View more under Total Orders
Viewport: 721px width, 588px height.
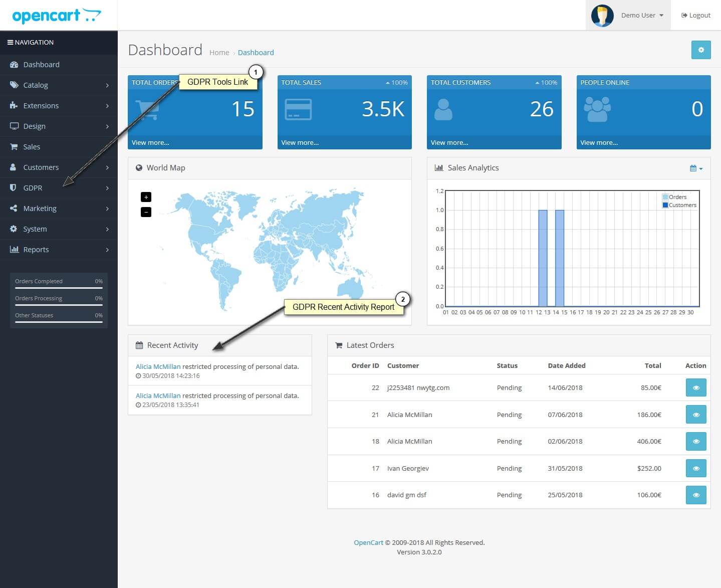tap(150, 143)
